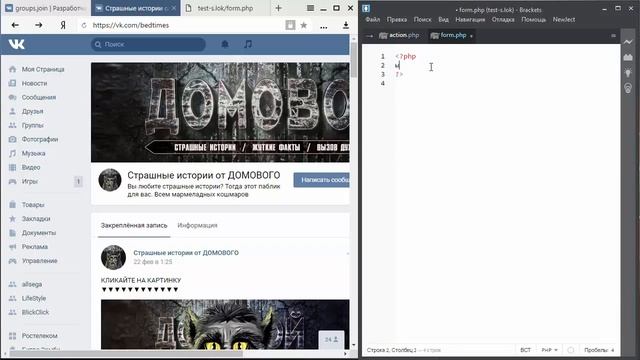Click the browser address bar URL
This screenshot has height=360, width=640.
point(131,25)
